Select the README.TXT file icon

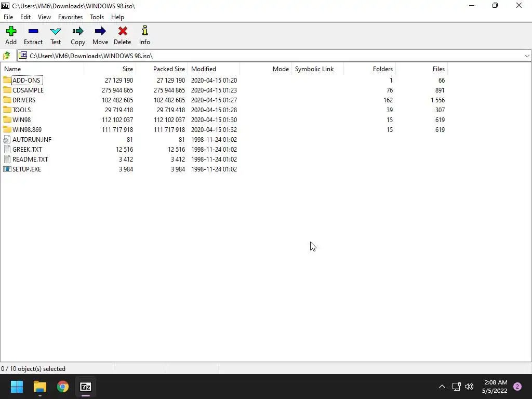(7, 159)
